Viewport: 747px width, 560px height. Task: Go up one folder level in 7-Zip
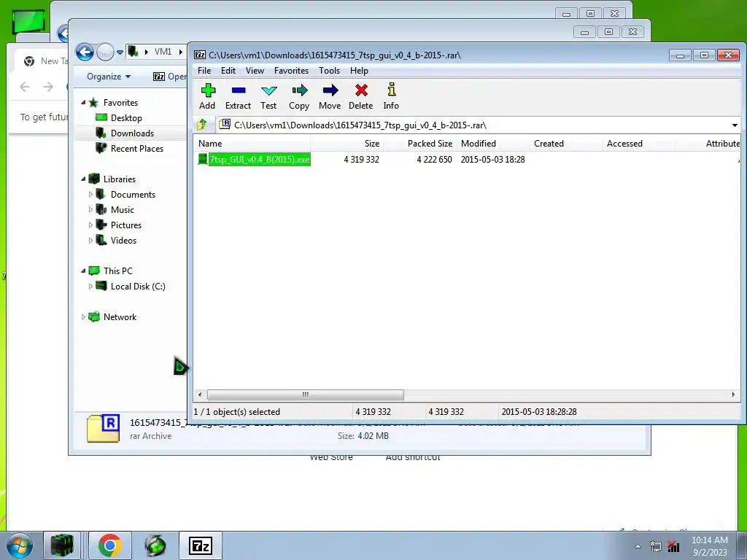[202, 125]
